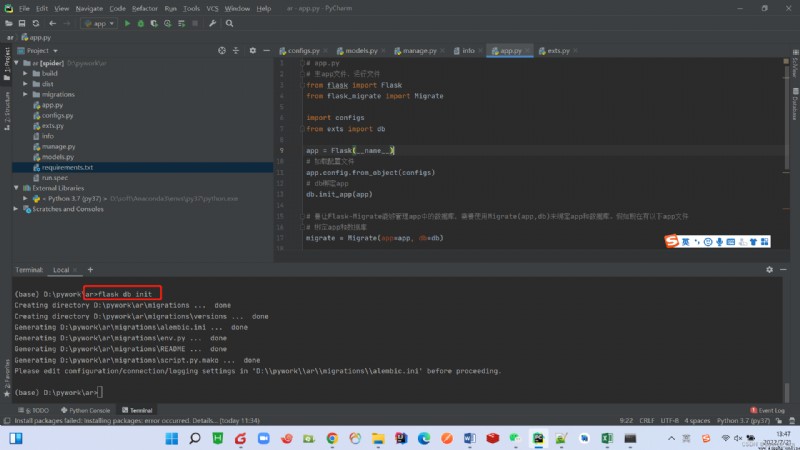Viewport: 800px width, 450px height.
Task: Click Python 3.7 (py37) interpreter in status bar
Action: tap(743, 420)
